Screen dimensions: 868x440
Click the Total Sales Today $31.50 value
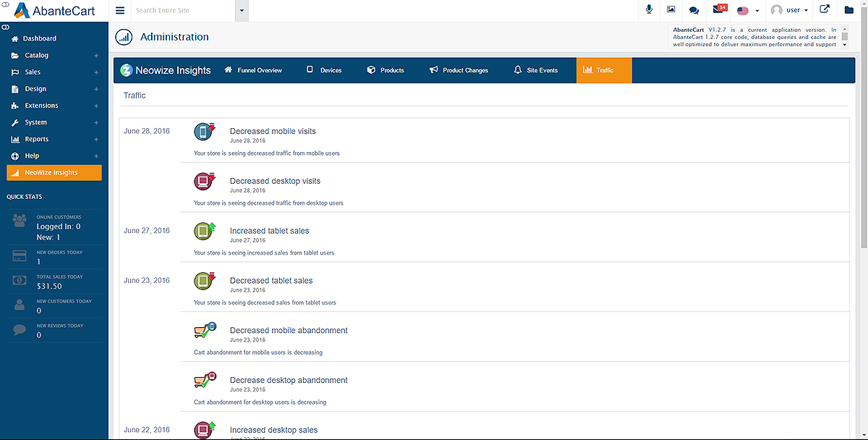tap(49, 287)
